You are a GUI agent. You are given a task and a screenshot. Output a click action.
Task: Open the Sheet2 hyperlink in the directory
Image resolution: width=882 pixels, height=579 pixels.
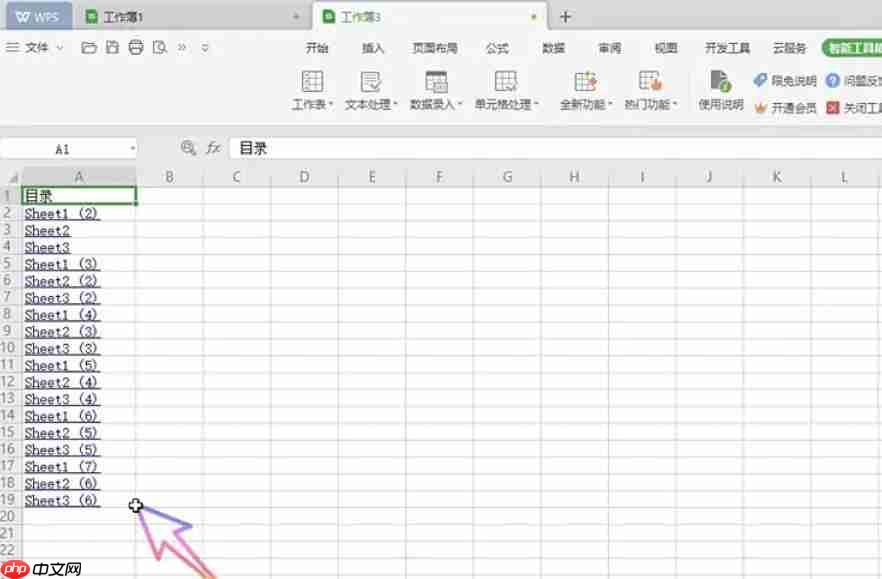(x=46, y=230)
